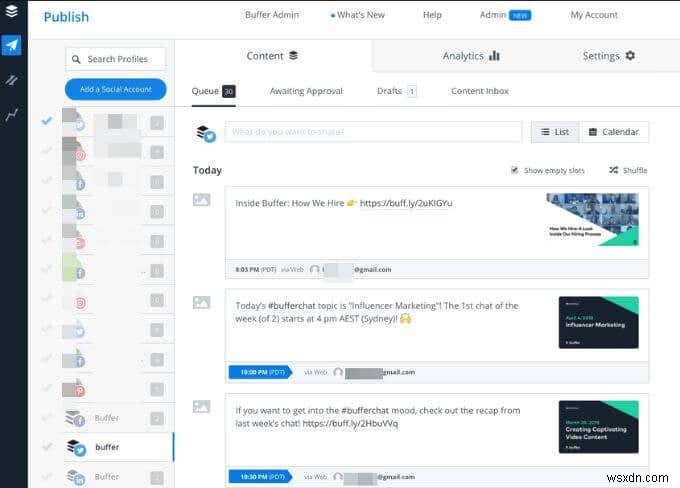This screenshot has height=488, width=680.
Task: Toggle checkmark beside buffer Twitter profile
Action: click(x=46, y=446)
